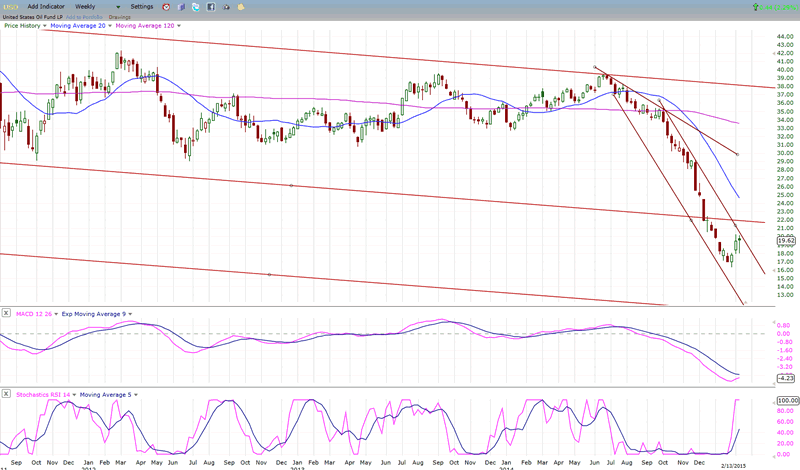Click the Moving Average 5 label
Screen dimensions: 800x470
point(105,394)
